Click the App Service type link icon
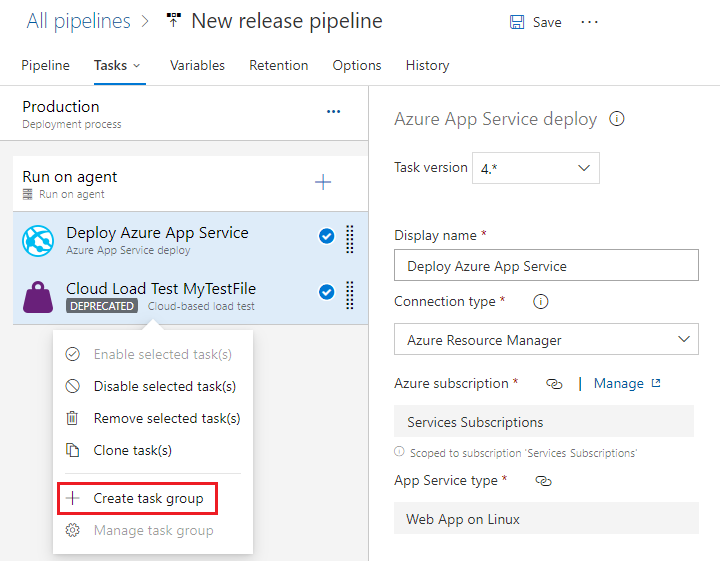Screen dimensions: 720x561 coord(543,481)
